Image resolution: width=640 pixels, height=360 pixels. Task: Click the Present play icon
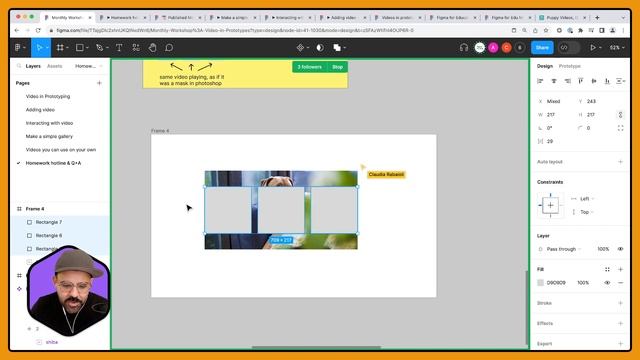tap(593, 48)
